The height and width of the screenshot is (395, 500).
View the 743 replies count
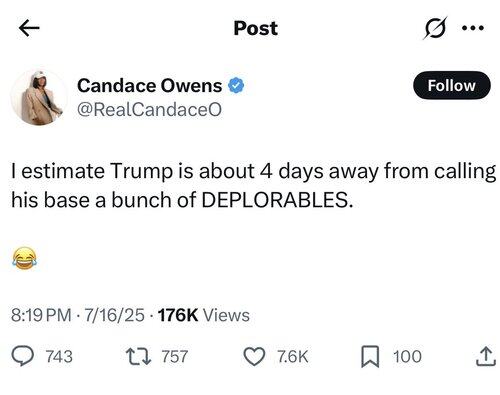59,356
